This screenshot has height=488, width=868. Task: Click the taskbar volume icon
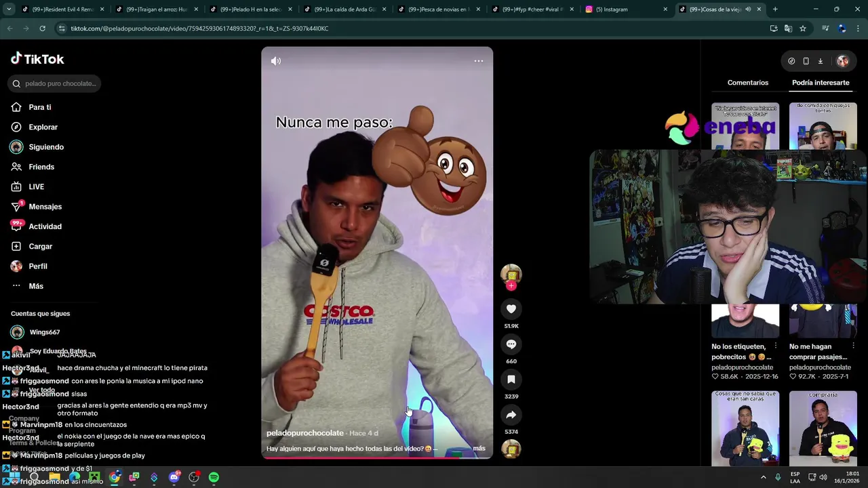click(823, 477)
